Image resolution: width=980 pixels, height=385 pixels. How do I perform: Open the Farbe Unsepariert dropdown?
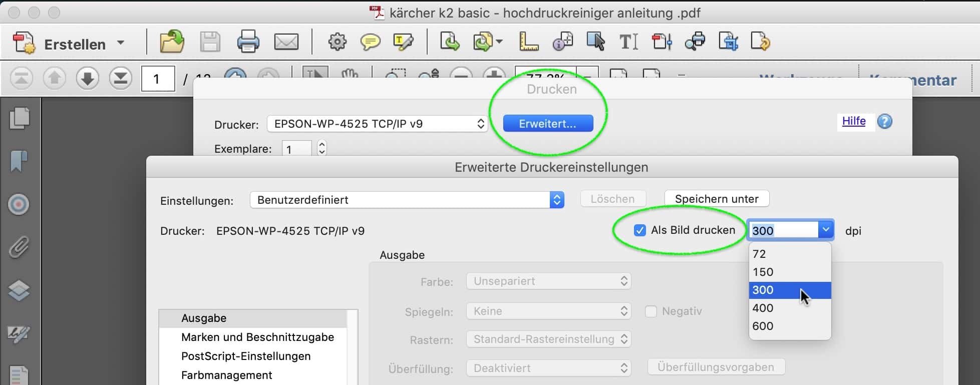click(x=548, y=281)
